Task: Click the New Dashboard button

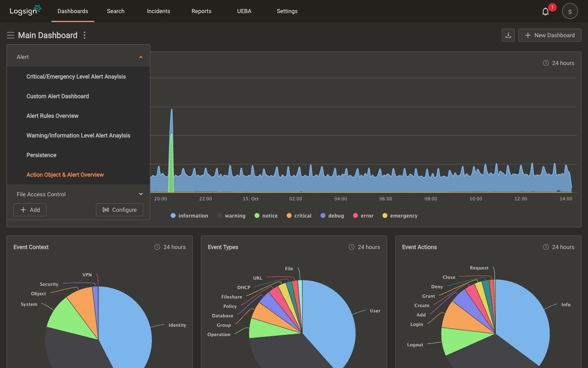Action: 550,35
